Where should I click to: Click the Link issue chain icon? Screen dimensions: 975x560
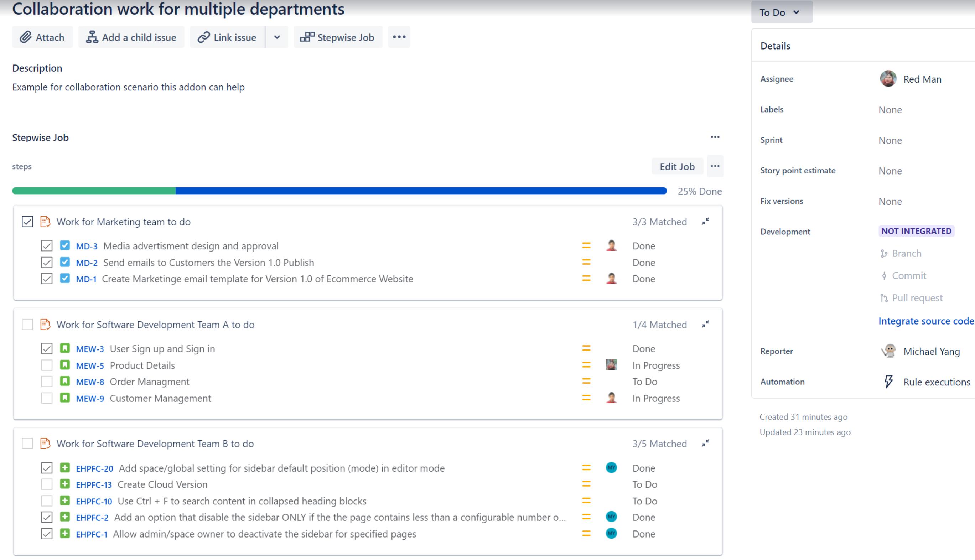click(x=203, y=37)
